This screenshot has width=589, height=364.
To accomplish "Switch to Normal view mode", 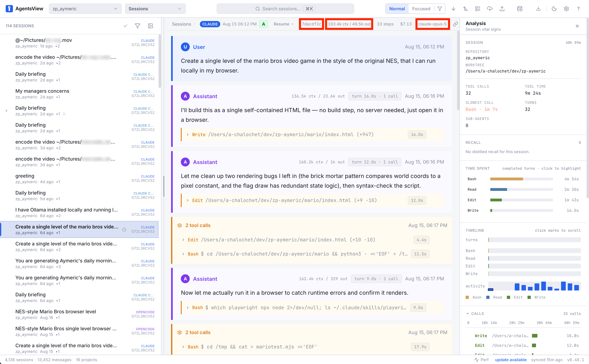I will [x=397, y=9].
